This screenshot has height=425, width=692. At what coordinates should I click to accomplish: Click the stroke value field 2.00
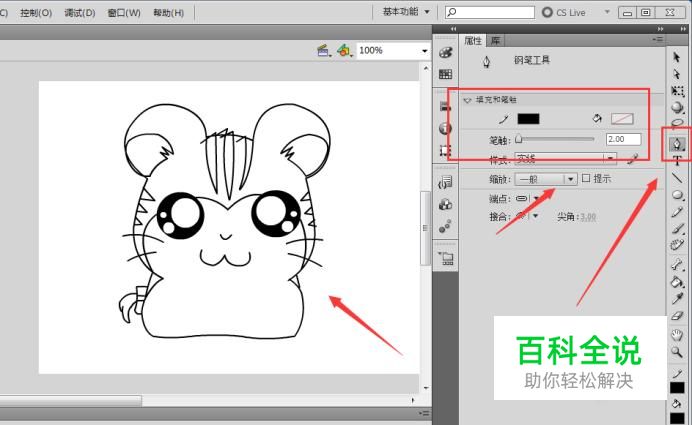coord(623,139)
